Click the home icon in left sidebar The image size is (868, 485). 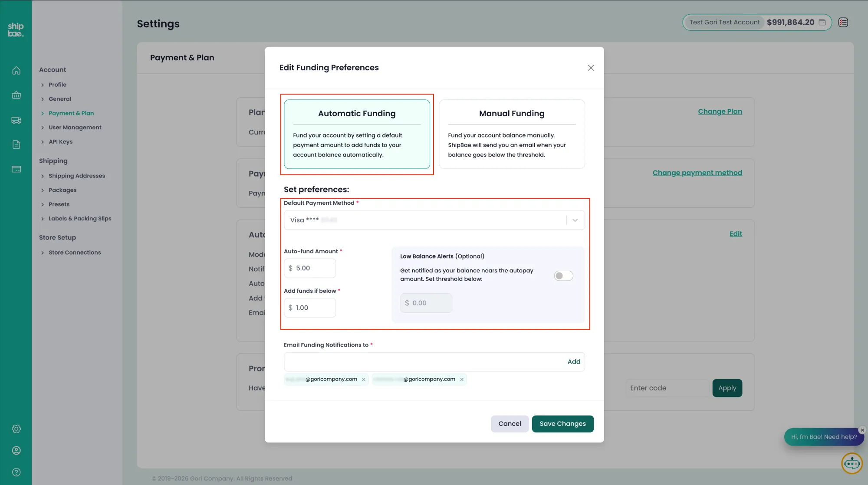(x=16, y=70)
